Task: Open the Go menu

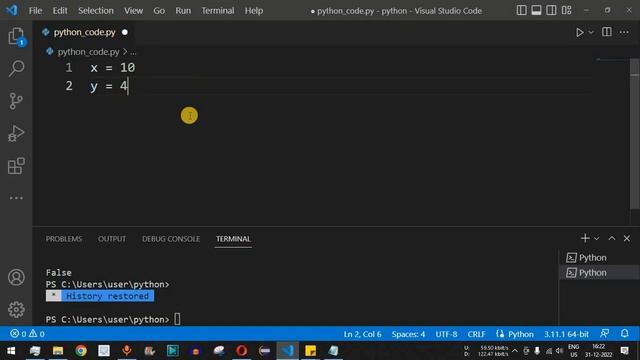Action: (x=159, y=11)
